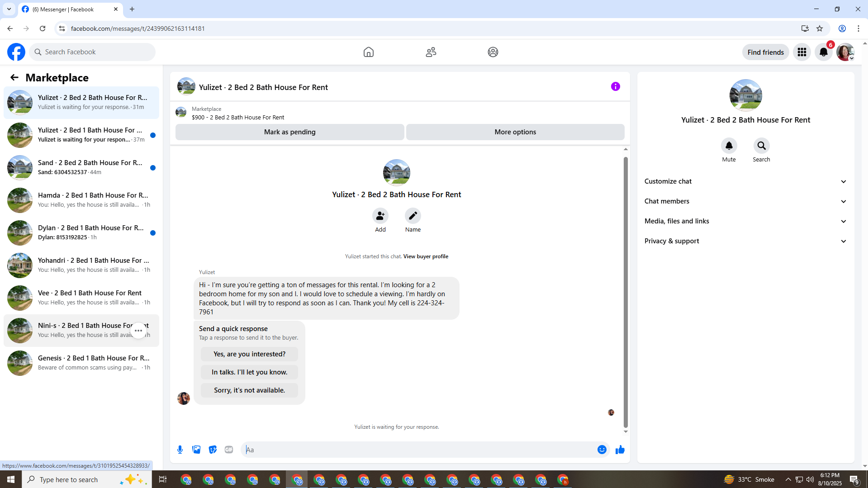The width and height of the screenshot is (868, 488).
Task: Expand Customize chat section
Action: [745, 181]
